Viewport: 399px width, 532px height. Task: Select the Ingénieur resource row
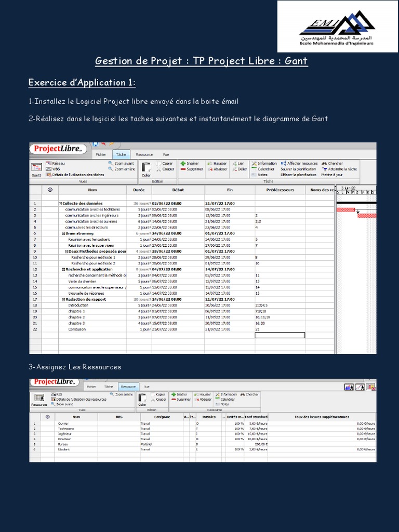[203, 434]
